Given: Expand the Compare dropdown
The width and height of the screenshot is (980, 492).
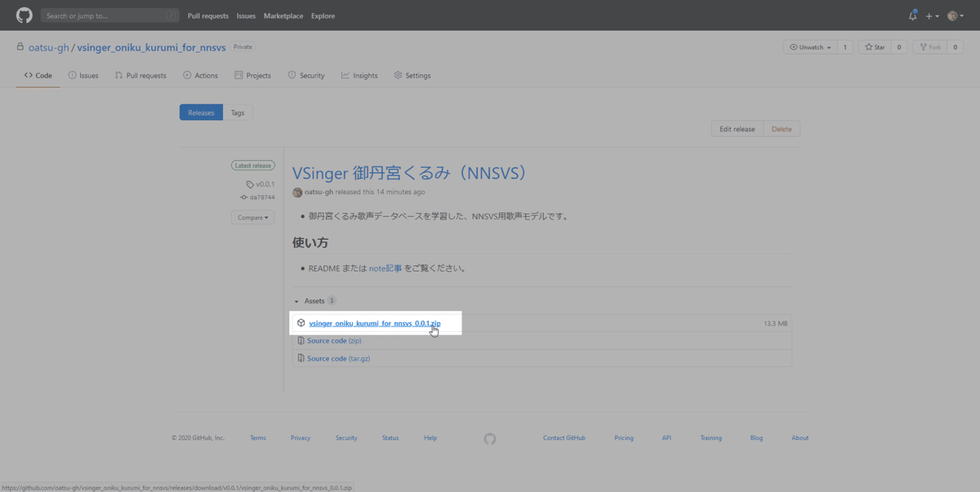Looking at the screenshot, I should tap(252, 218).
